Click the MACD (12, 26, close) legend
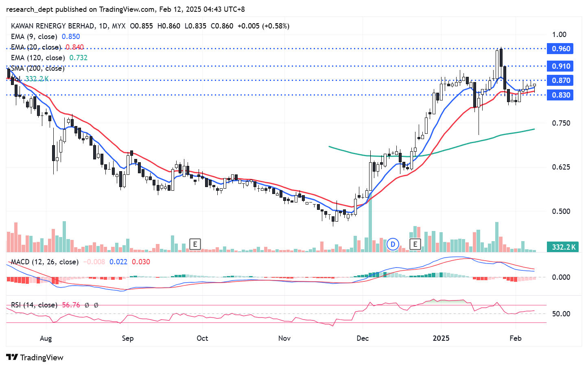Screen dimensions: 588x368 pyautogui.click(x=44, y=262)
